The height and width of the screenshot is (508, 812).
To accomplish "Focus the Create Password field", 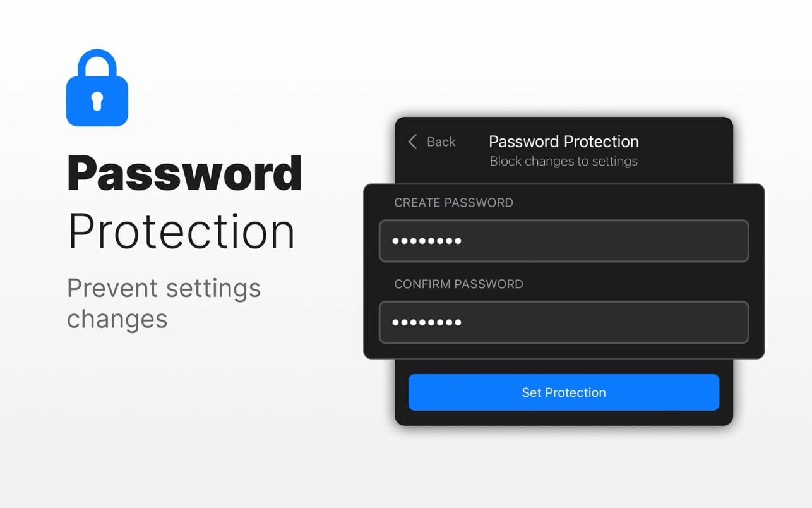I will 564,241.
